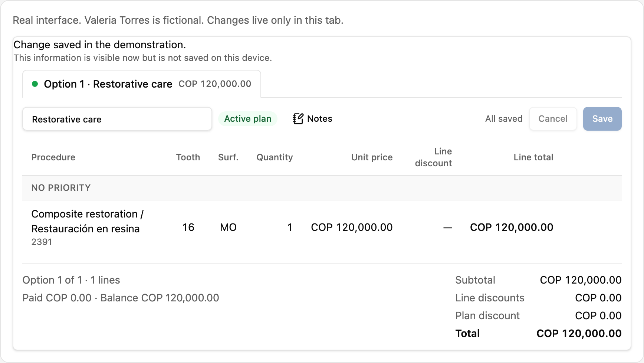Click the NO PRIORITY group header
644x363 pixels.
click(x=322, y=188)
